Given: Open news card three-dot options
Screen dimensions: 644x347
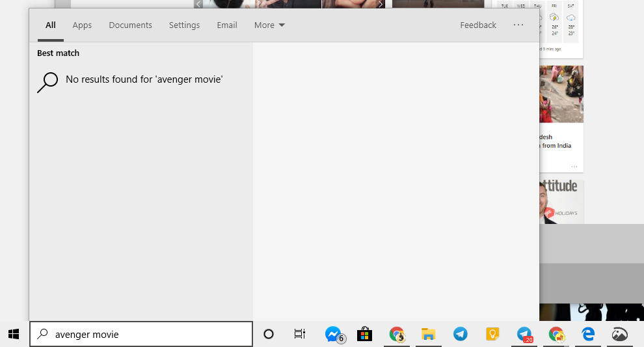Looking at the screenshot, I should pos(574,166).
